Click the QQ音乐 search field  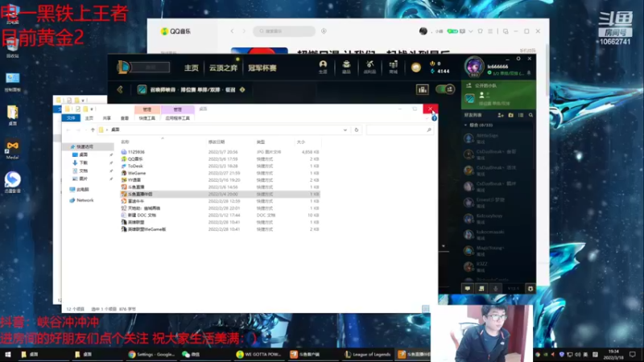tap(284, 31)
